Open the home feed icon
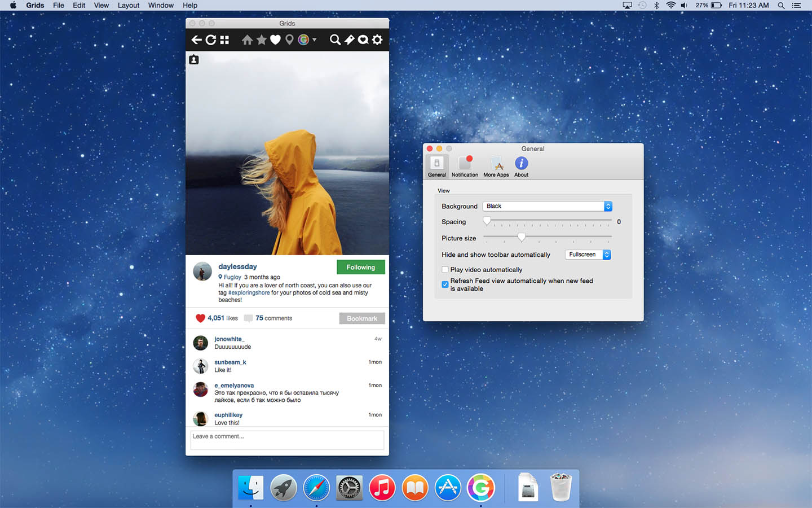Viewport: 812px width, 508px height. (247, 40)
